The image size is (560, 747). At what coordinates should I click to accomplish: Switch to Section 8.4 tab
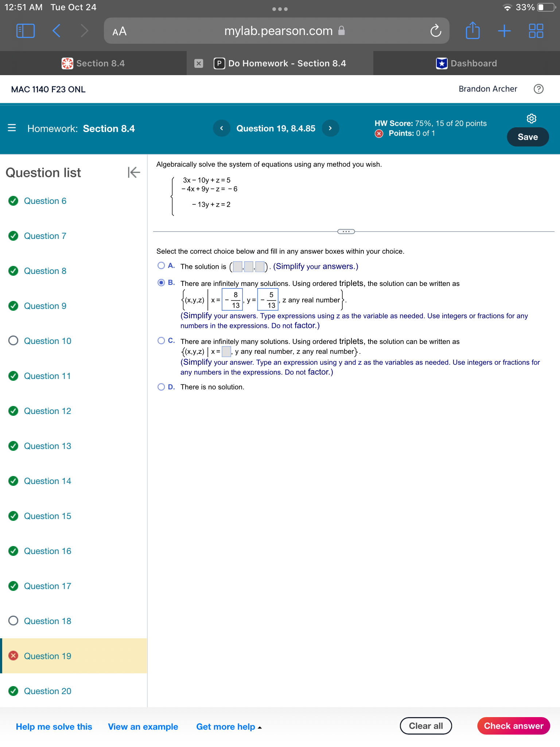(x=93, y=63)
